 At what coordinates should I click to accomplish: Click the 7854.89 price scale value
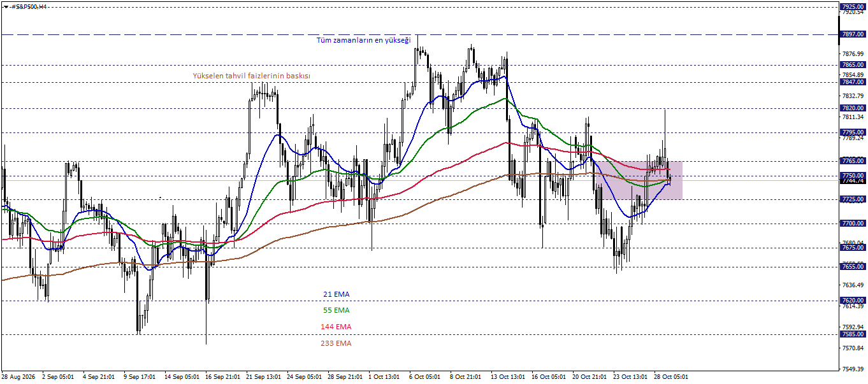click(853, 75)
